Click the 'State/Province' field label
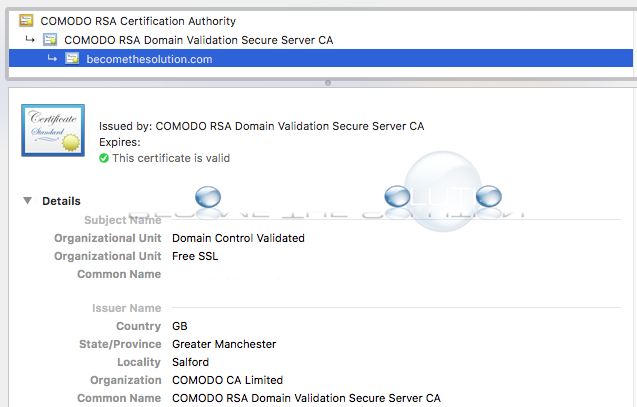The width and height of the screenshot is (637, 407). 120,344
